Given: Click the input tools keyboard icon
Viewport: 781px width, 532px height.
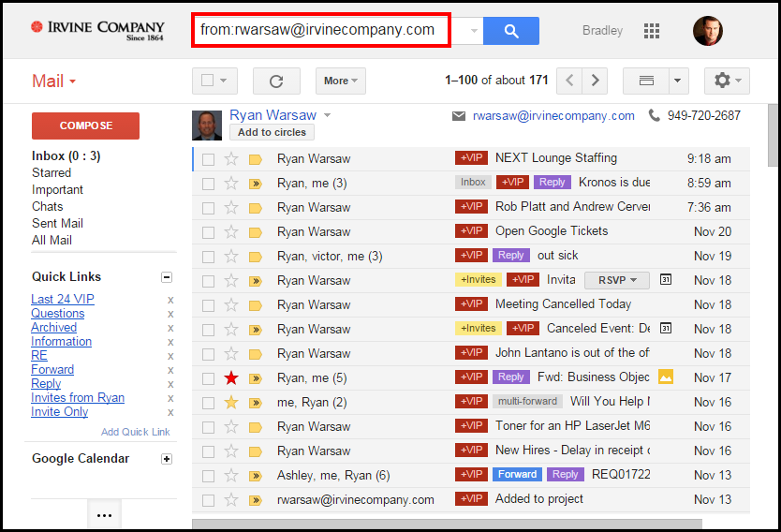Looking at the screenshot, I should pyautogui.click(x=646, y=81).
